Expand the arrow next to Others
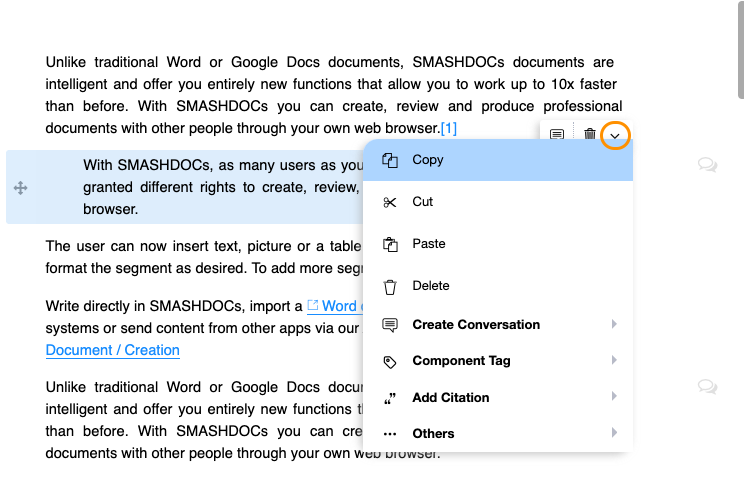 pos(614,432)
